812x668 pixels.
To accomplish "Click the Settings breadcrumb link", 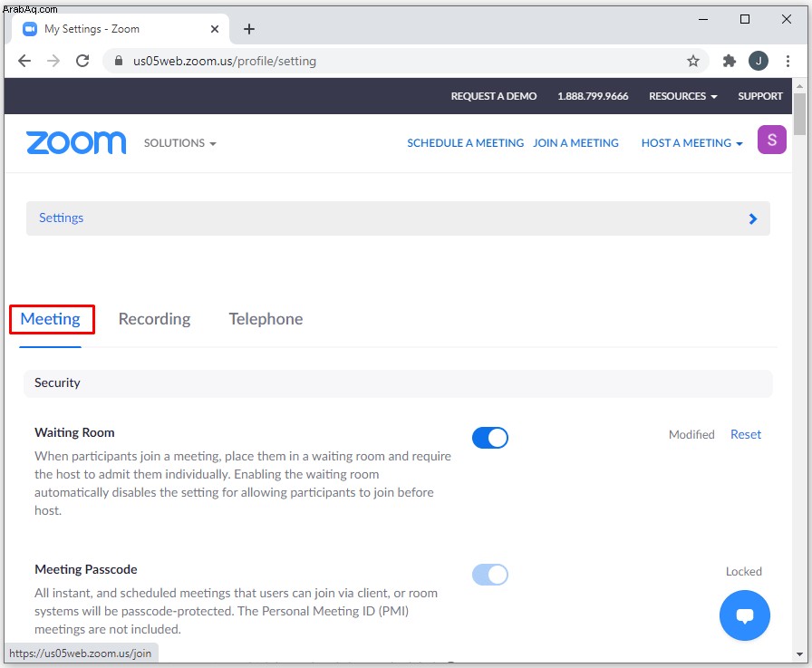I will [61, 218].
